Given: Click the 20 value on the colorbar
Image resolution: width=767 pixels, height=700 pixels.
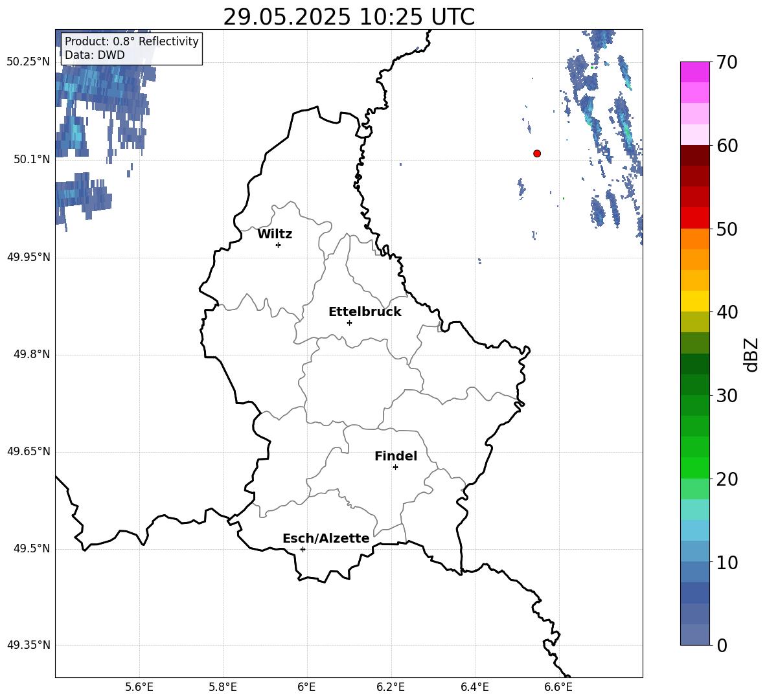Looking at the screenshot, I should click(x=727, y=479).
